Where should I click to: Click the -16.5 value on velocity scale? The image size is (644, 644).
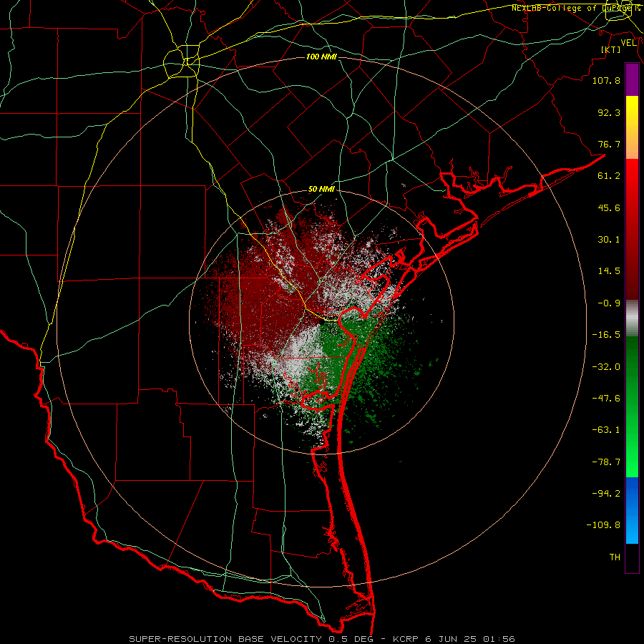606,335
